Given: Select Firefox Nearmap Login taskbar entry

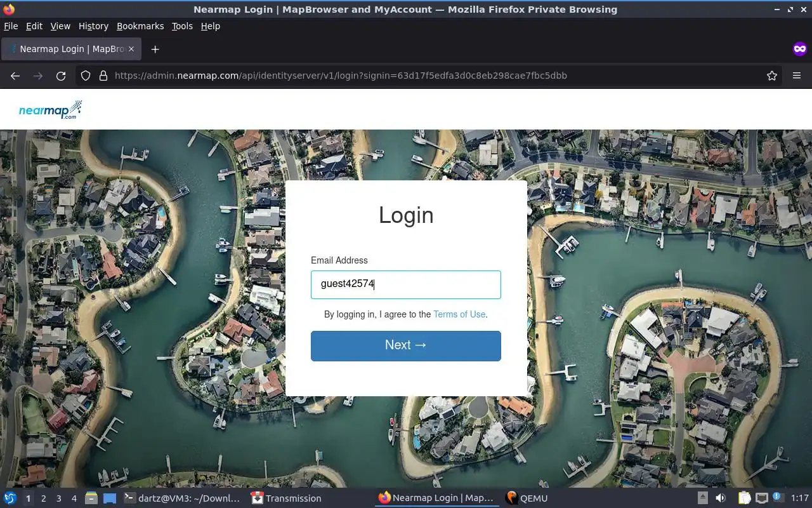Looking at the screenshot, I should point(436,498).
